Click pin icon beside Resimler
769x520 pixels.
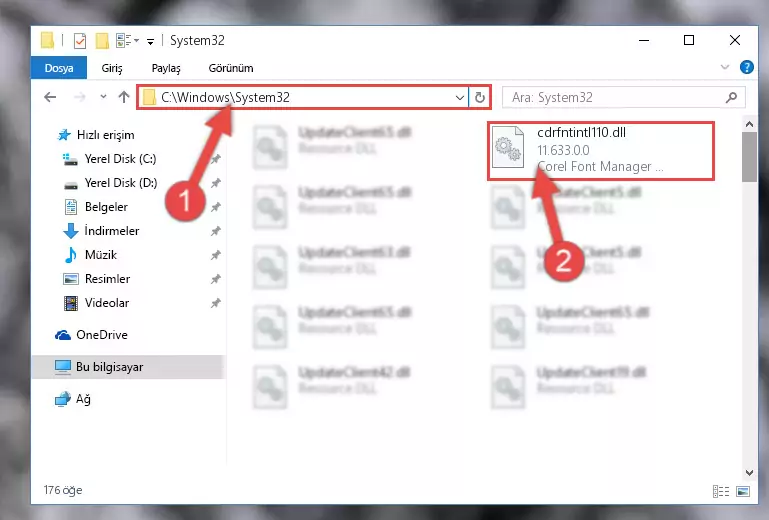(215, 279)
